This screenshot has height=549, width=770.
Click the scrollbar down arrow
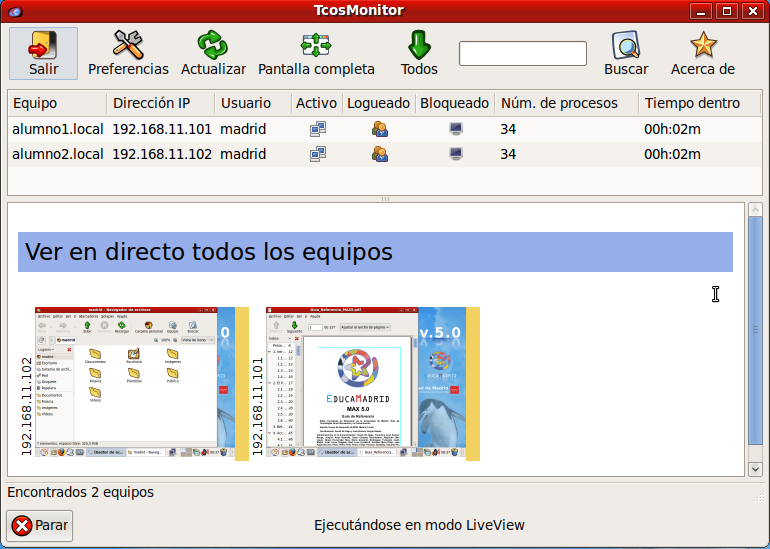[755, 468]
